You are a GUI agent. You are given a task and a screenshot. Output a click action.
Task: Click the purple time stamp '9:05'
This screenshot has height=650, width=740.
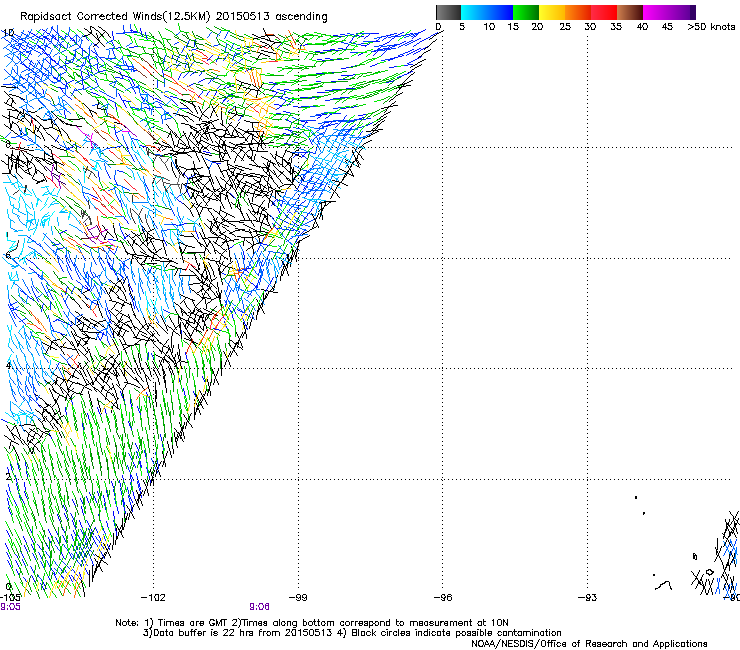coord(10,607)
